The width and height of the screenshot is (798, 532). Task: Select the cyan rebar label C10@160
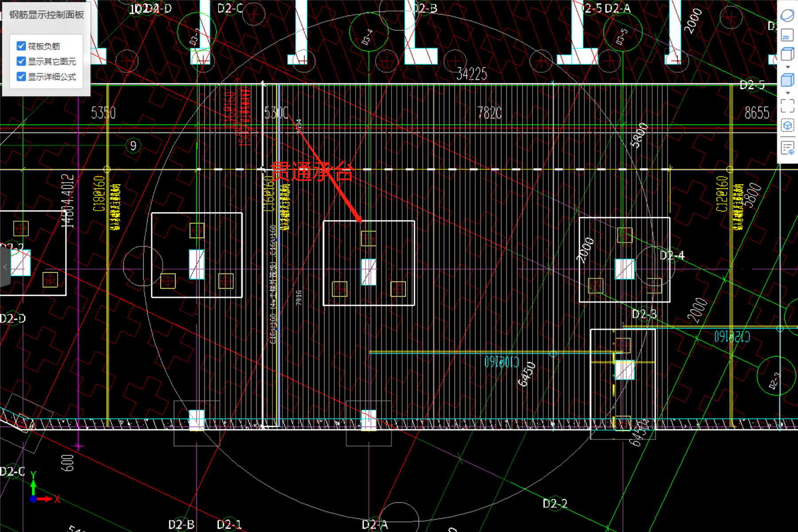click(501, 362)
